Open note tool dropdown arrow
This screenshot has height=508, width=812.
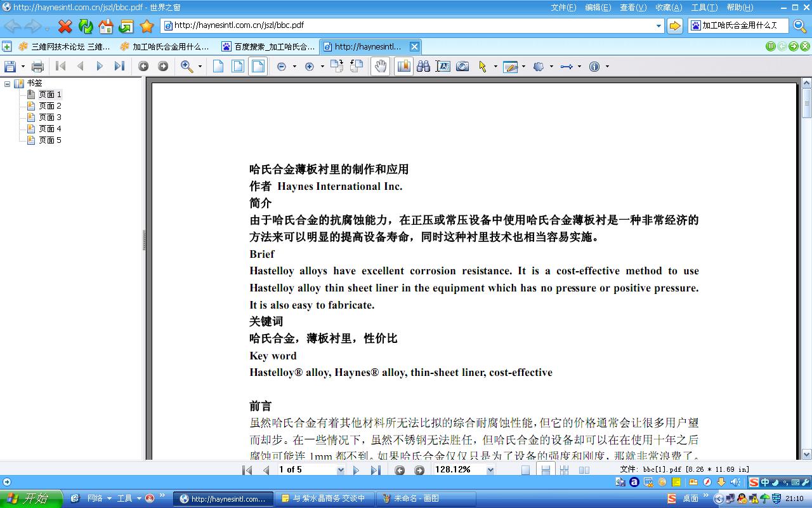point(523,66)
